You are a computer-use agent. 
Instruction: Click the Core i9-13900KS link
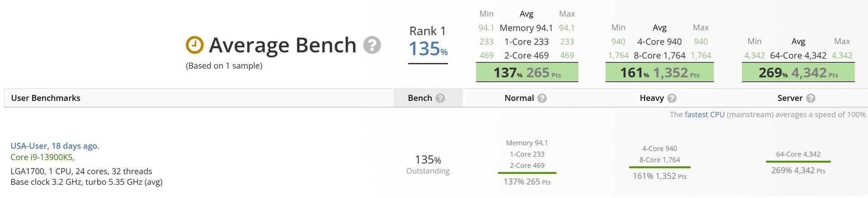[x=42, y=157]
